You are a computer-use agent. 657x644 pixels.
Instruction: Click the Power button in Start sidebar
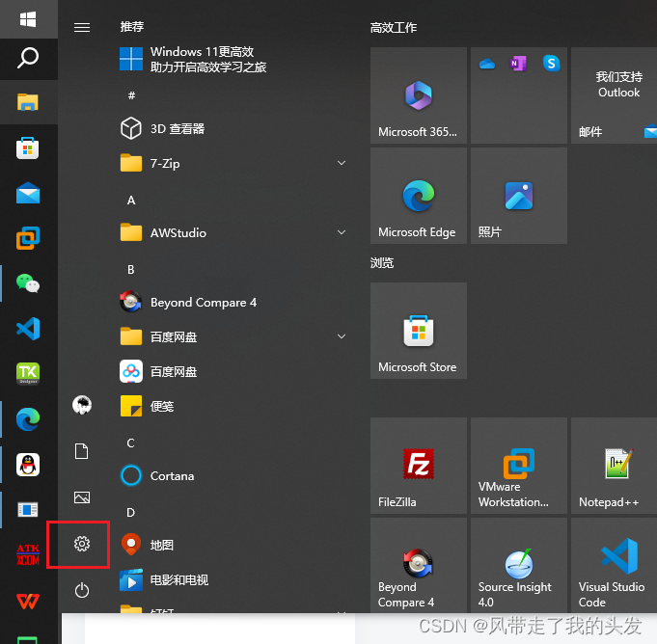(x=82, y=590)
